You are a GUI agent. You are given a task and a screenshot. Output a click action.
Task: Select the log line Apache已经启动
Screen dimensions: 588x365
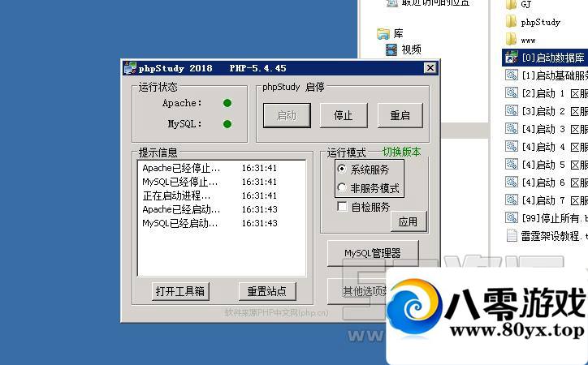(x=210, y=209)
